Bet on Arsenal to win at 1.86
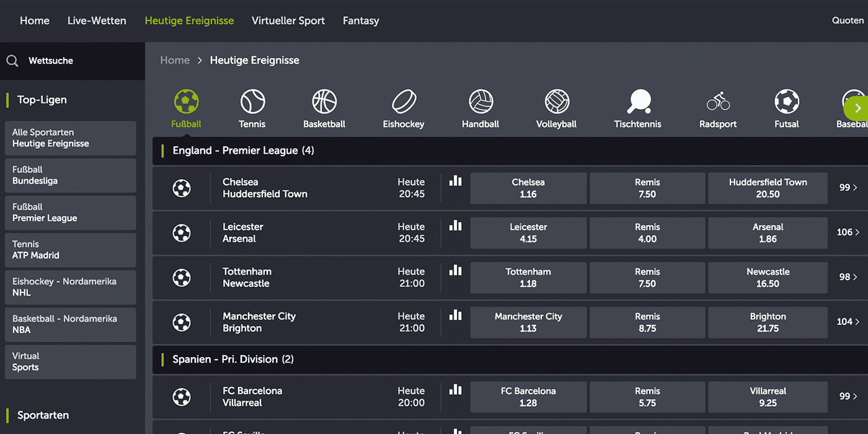 (x=768, y=232)
